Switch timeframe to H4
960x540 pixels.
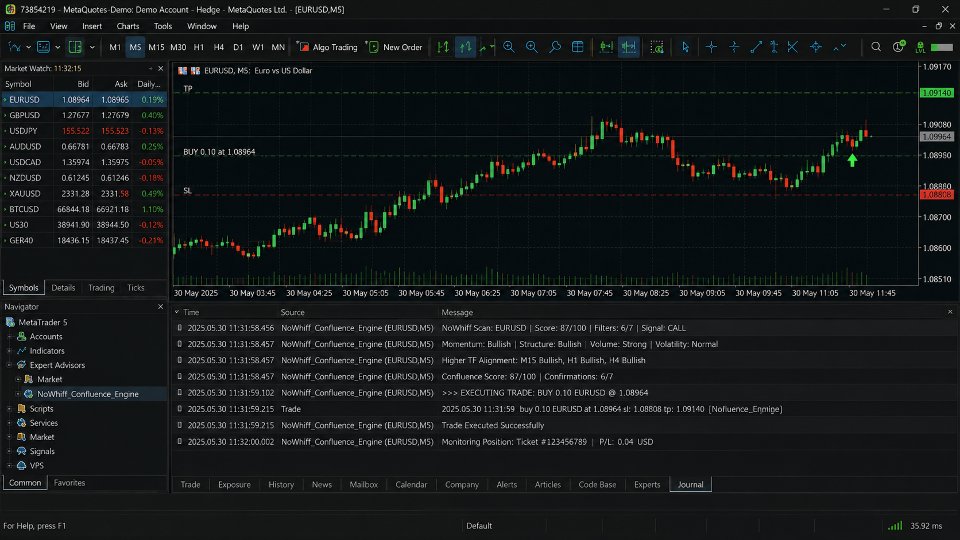[x=219, y=47]
